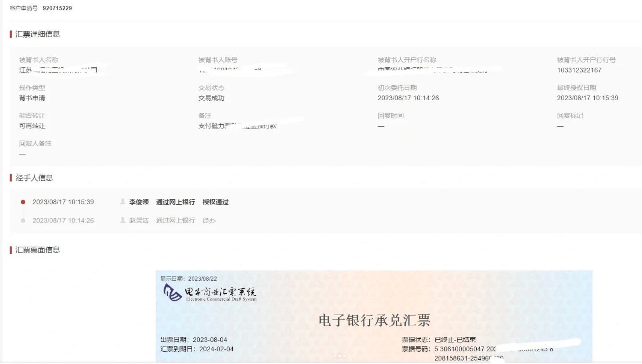
Task: Select the red timeline dot at 10:15:39
Action: 23,202
